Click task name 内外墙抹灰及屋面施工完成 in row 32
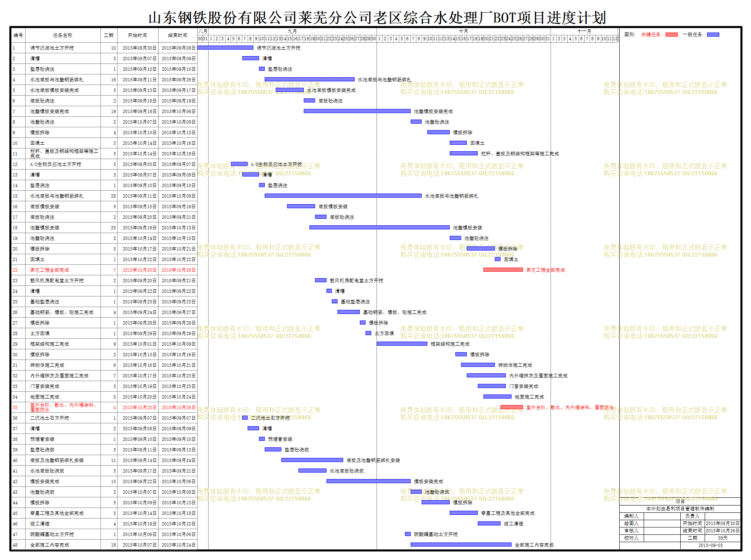The width and height of the screenshot is (751, 560). tap(59, 376)
